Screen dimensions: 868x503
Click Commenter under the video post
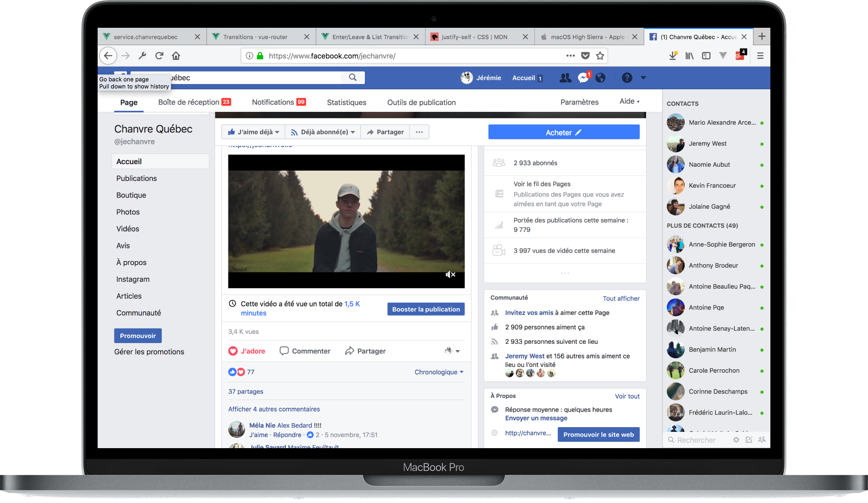pyautogui.click(x=305, y=351)
